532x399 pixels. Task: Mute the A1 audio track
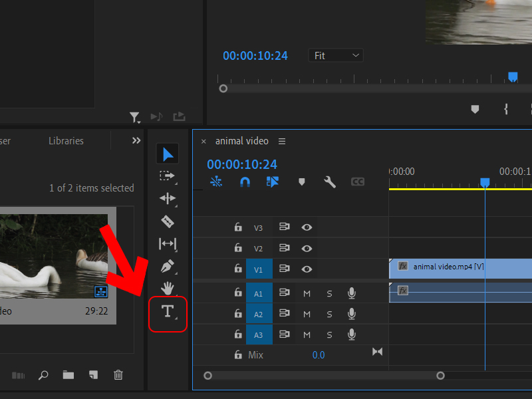(307, 293)
